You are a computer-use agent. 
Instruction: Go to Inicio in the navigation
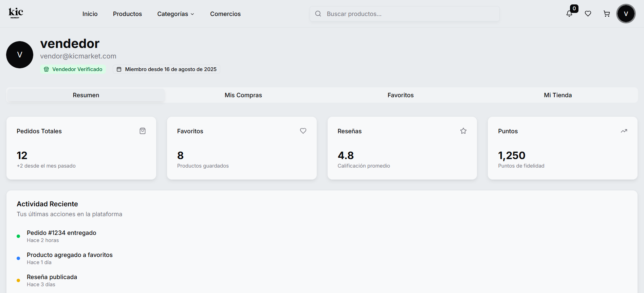coord(90,14)
